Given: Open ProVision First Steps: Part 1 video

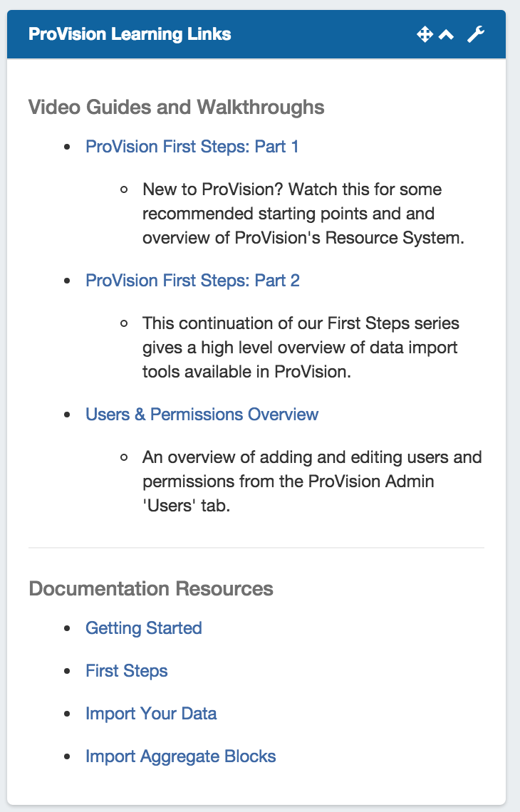Looking at the screenshot, I should click(x=192, y=147).
